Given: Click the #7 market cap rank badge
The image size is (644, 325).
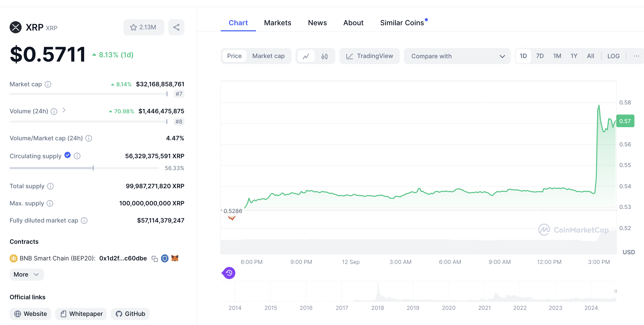Looking at the screenshot, I should click(179, 94).
